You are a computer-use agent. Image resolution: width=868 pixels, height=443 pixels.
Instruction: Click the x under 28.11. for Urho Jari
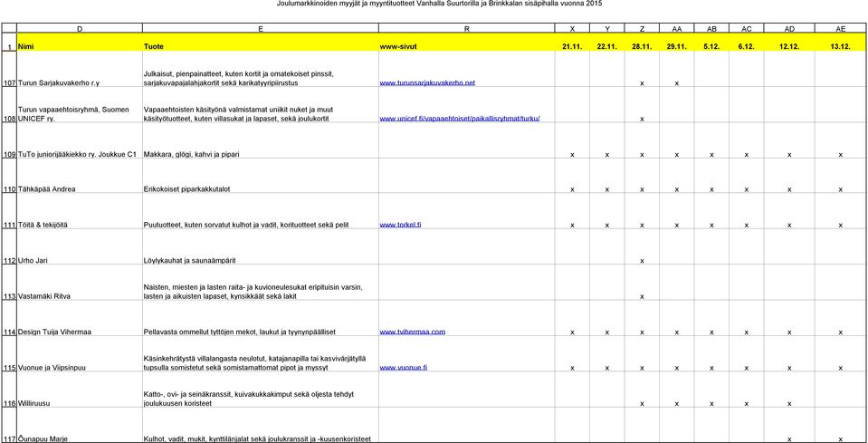tap(642, 261)
